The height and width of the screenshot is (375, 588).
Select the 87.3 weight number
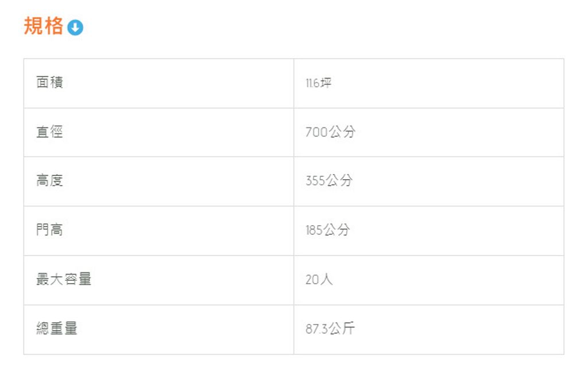(316, 330)
